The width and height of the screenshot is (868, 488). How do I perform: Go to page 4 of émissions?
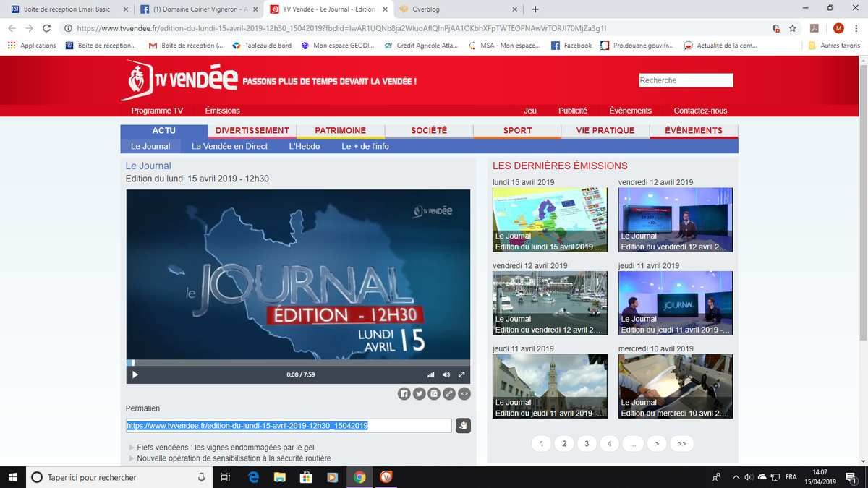coord(610,444)
